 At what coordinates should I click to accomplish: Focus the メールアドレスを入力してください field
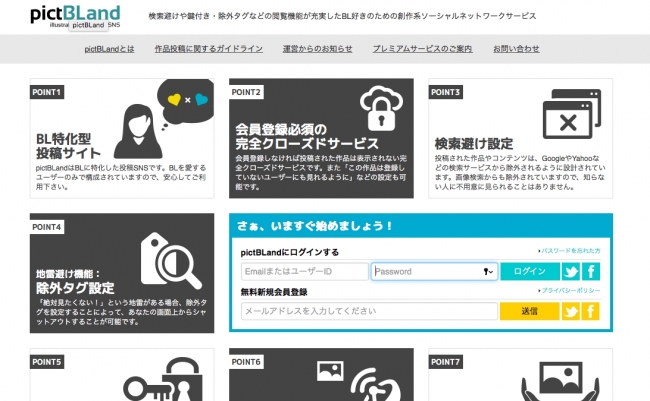tap(369, 311)
